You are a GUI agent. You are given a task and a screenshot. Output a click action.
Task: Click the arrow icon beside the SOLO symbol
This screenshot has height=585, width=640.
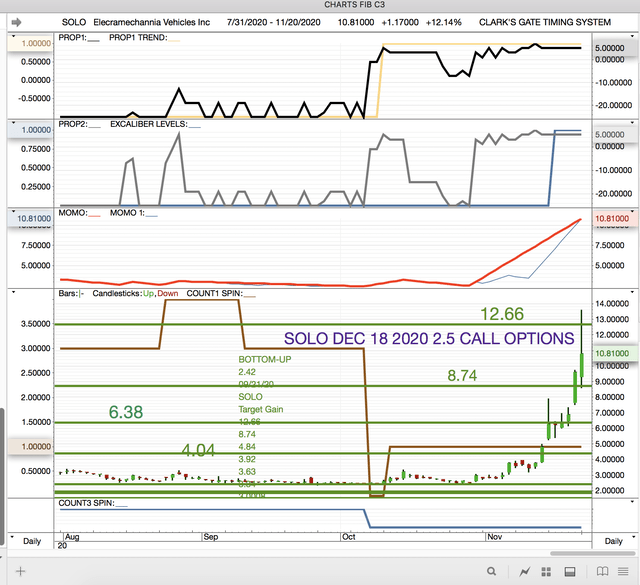[16, 22]
